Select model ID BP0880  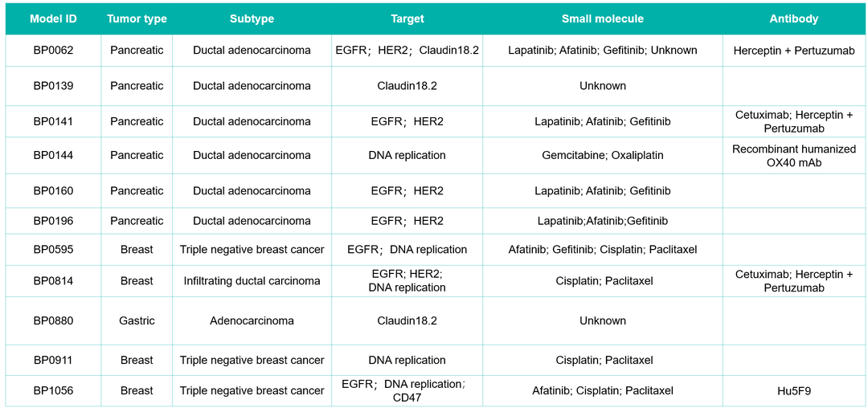tap(53, 320)
